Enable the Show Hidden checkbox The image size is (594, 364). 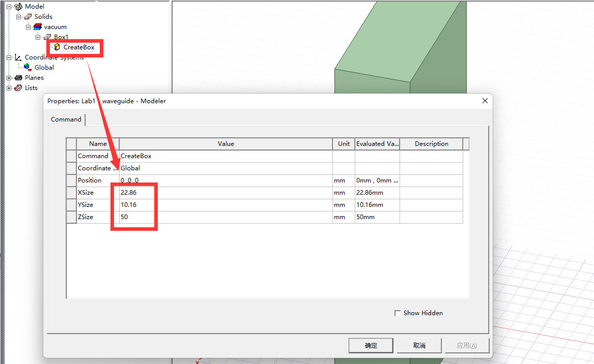coord(398,313)
